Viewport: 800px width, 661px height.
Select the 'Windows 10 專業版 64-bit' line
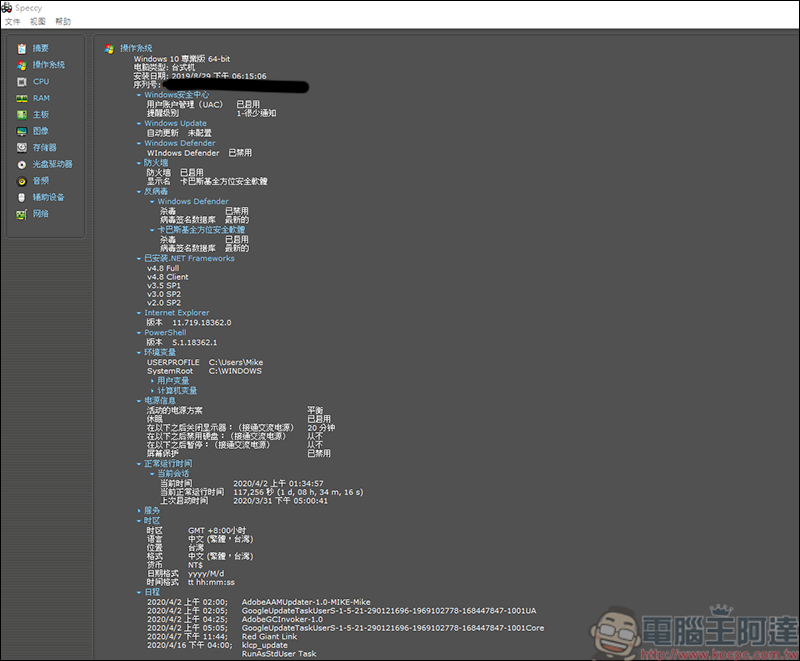point(182,59)
